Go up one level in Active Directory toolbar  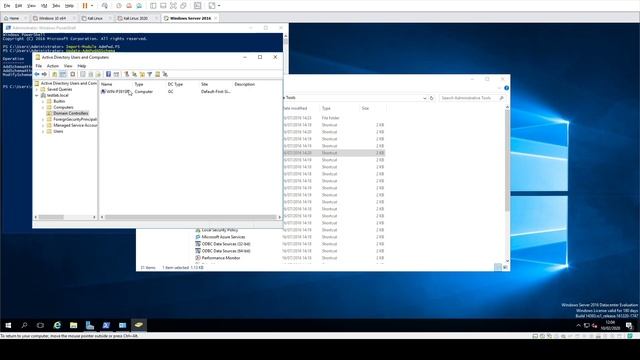tap(54, 74)
